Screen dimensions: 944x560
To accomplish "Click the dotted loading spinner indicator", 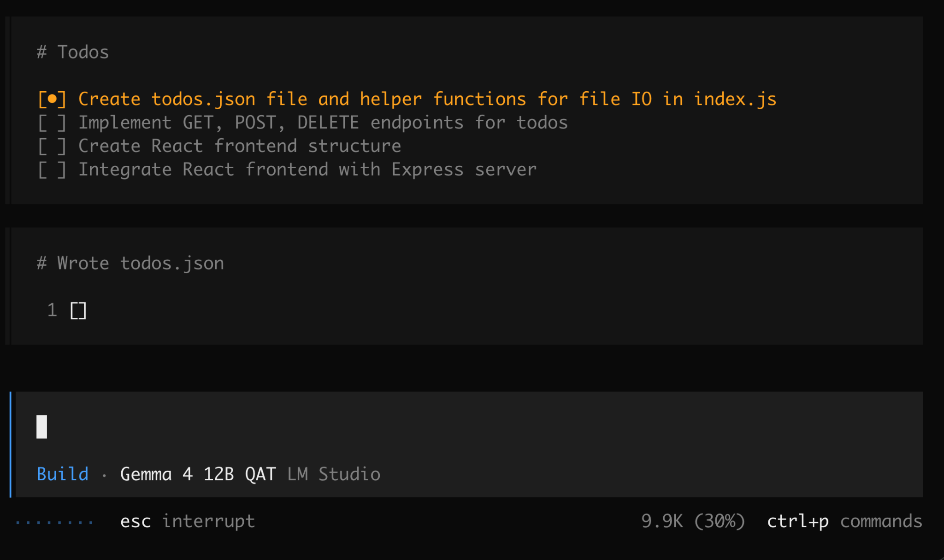I will click(54, 522).
